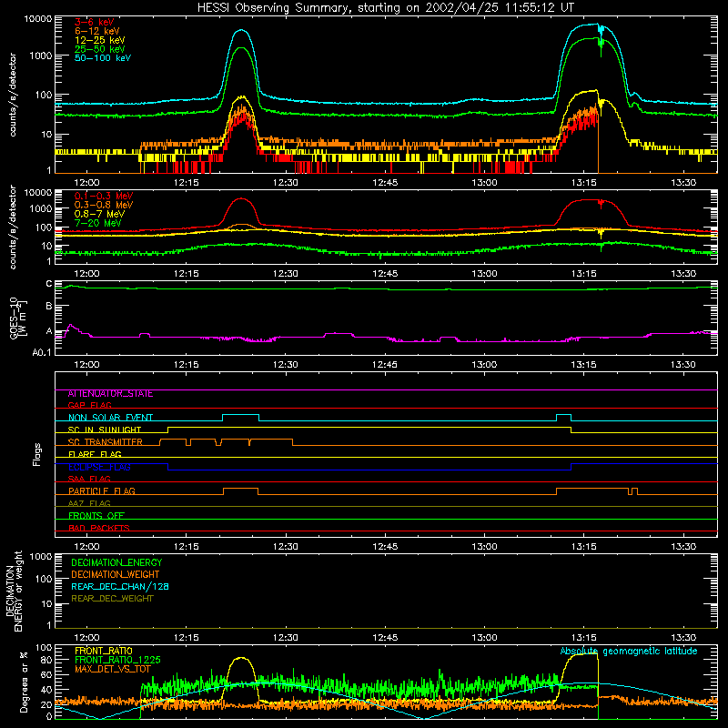
Task: Select the 50-100 keV legend label
Action: point(103,58)
